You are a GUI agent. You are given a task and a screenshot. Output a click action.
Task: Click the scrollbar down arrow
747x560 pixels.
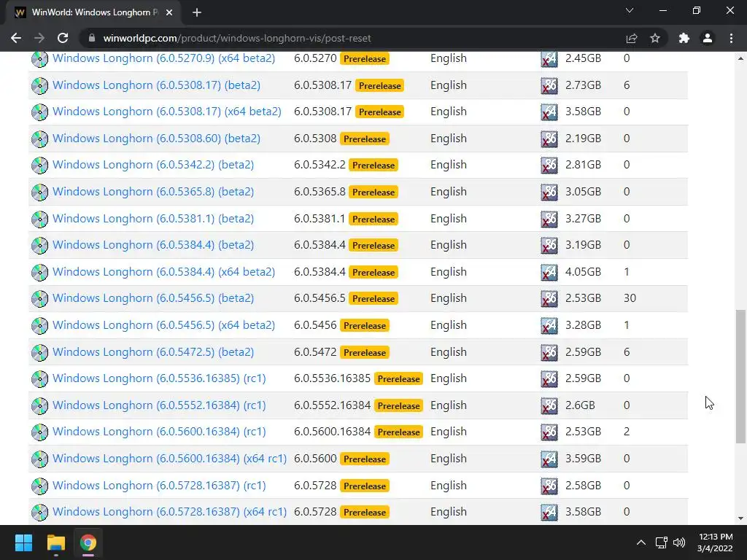click(x=740, y=518)
